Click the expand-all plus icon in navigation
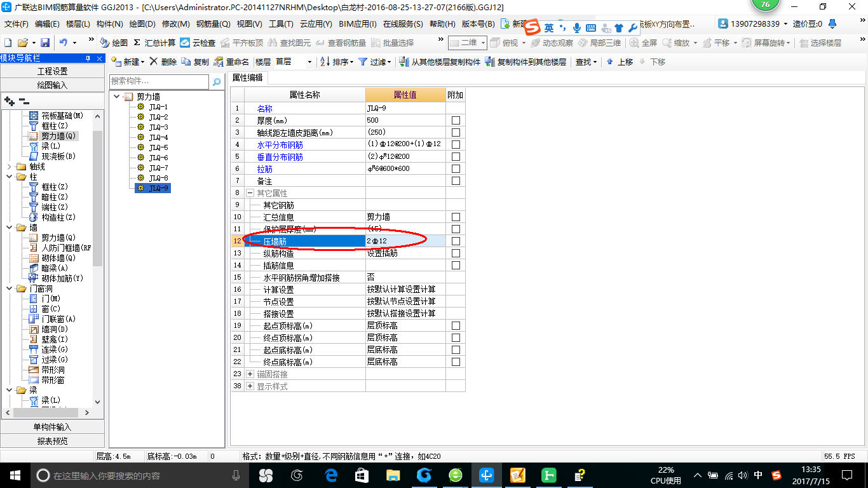This screenshot has height=488, width=868. pyautogui.click(x=9, y=101)
